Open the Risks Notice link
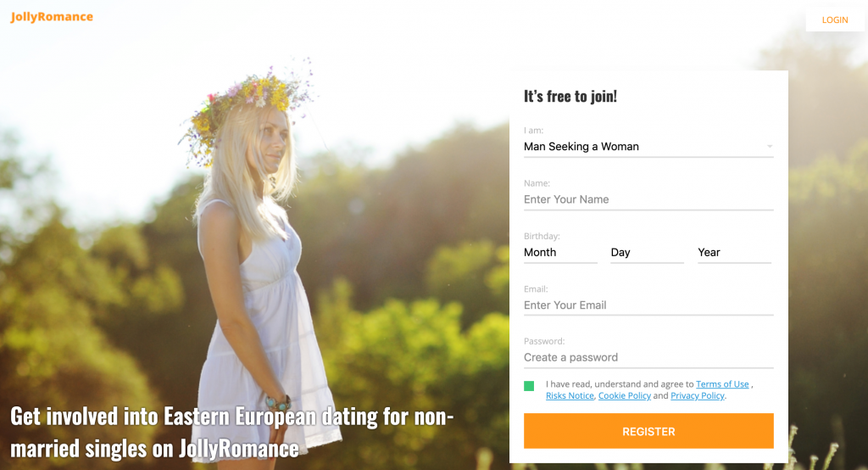 [x=570, y=395]
